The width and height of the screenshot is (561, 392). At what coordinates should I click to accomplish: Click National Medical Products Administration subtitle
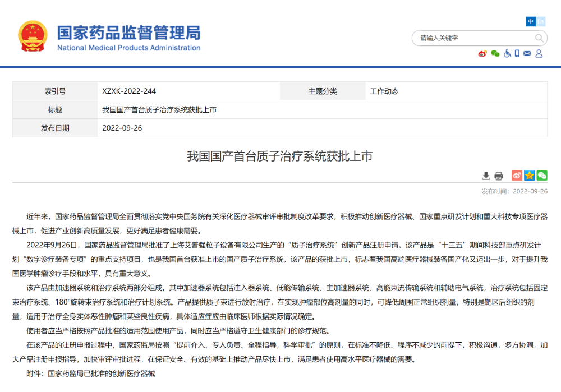pos(129,48)
